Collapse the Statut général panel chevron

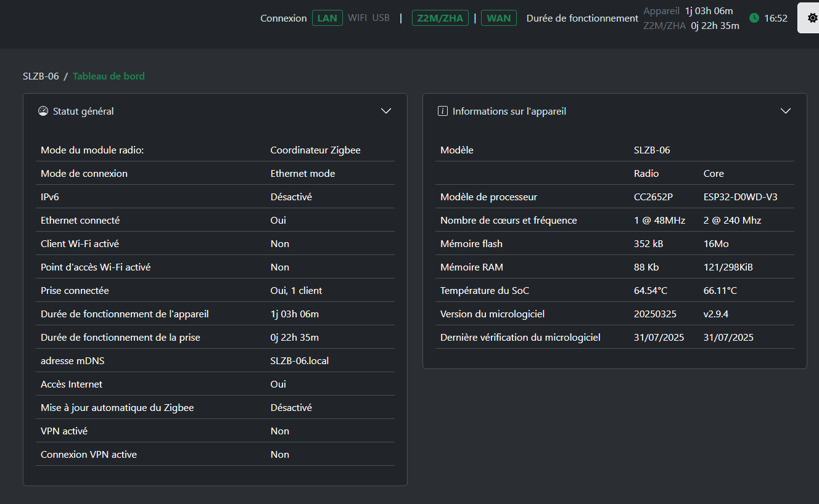coord(386,111)
